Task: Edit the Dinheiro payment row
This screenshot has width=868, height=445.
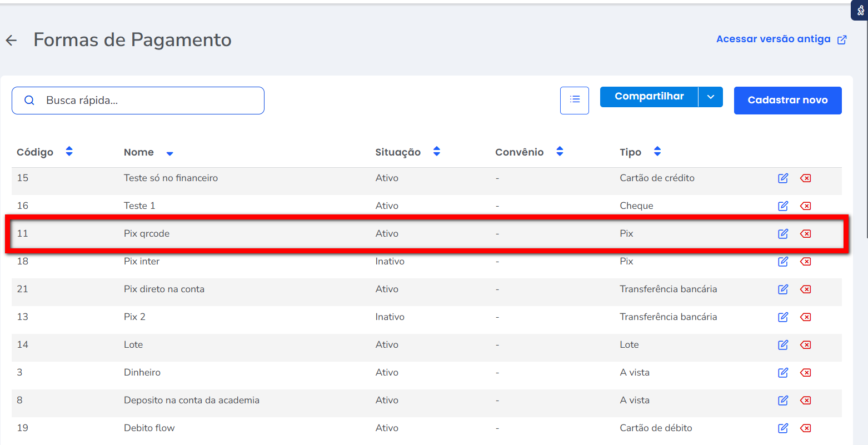Action: point(783,373)
